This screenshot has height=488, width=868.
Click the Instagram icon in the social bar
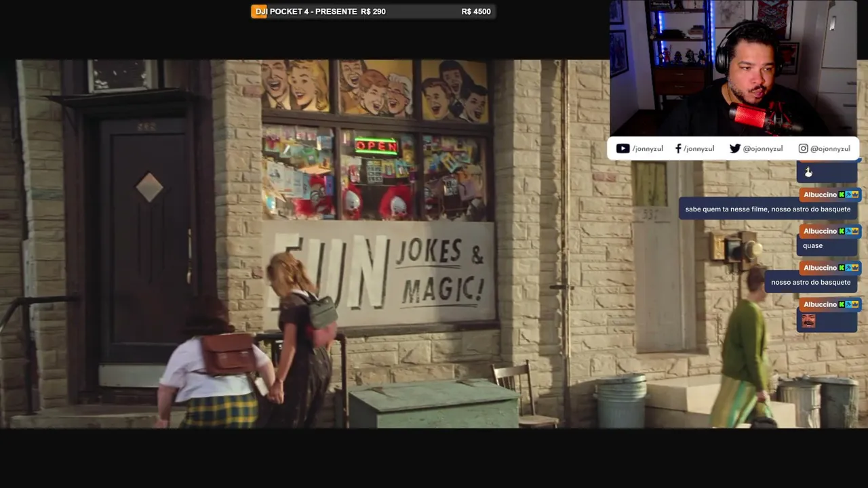[803, 148]
